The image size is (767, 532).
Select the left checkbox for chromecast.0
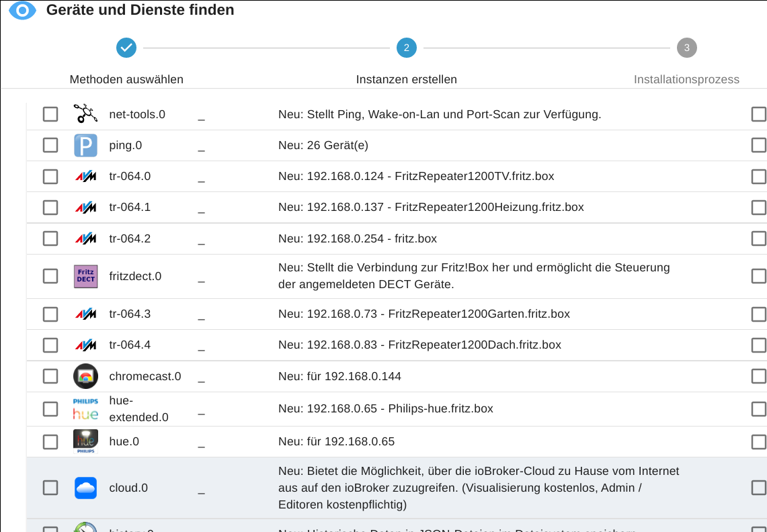point(50,376)
